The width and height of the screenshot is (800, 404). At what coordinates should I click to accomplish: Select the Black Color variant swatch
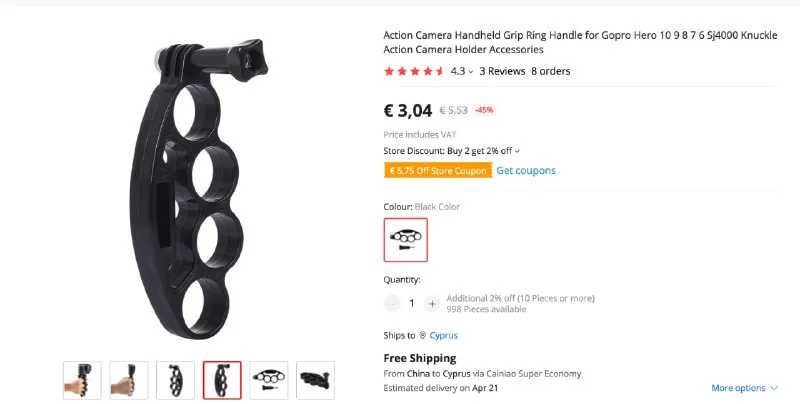click(406, 240)
